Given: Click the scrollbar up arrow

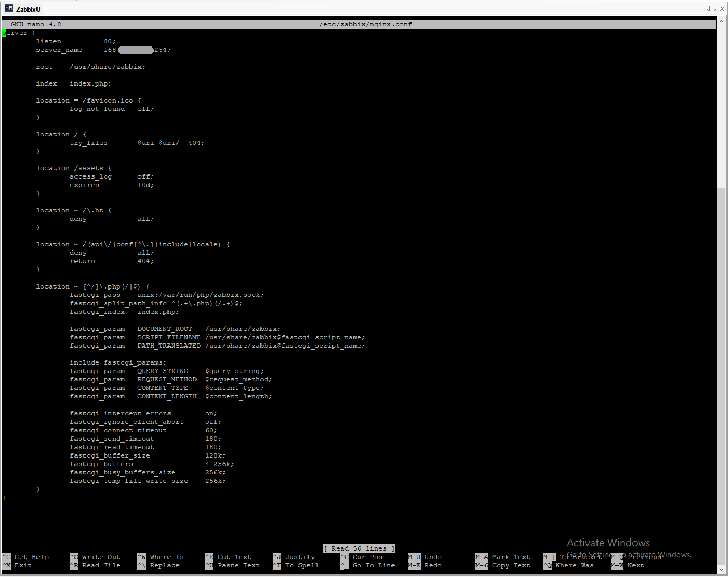Looking at the screenshot, I should (x=722, y=22).
